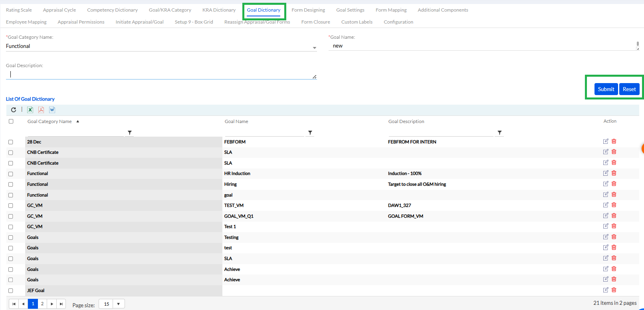The width and height of the screenshot is (644, 310).
Task: Edit the FEBFORM goal row
Action: [606, 141]
